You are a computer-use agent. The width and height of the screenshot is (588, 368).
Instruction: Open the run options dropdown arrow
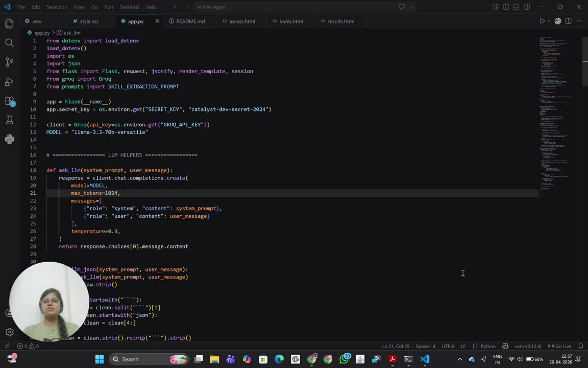[x=549, y=21]
